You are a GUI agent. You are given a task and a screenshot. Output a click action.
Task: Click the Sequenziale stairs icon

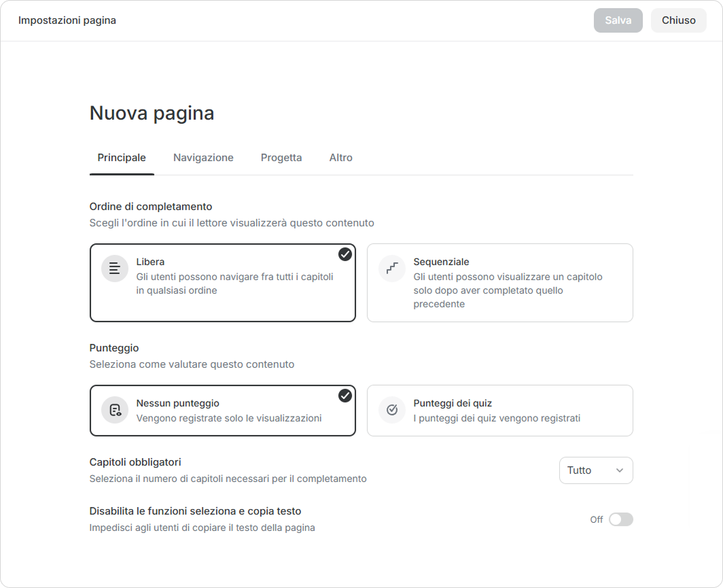(392, 269)
